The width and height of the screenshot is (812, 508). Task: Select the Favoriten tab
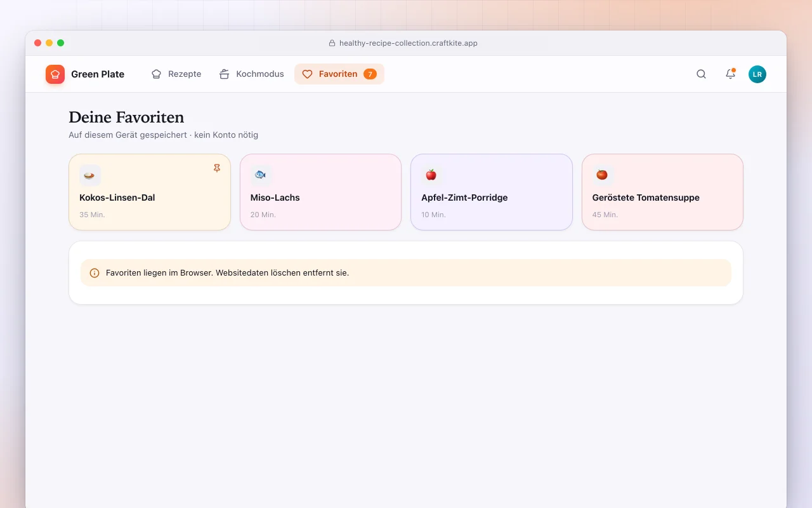click(339, 74)
